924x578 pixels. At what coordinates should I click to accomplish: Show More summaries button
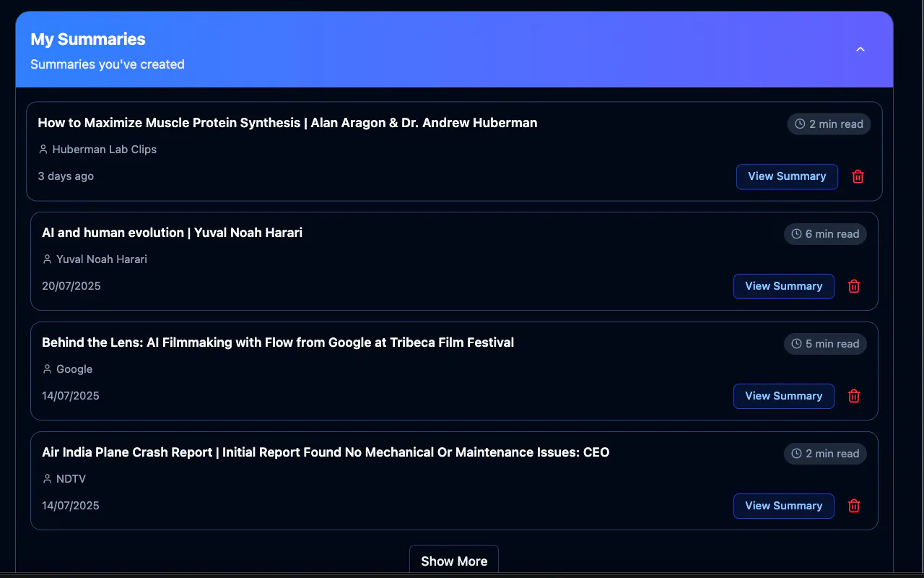coord(454,561)
